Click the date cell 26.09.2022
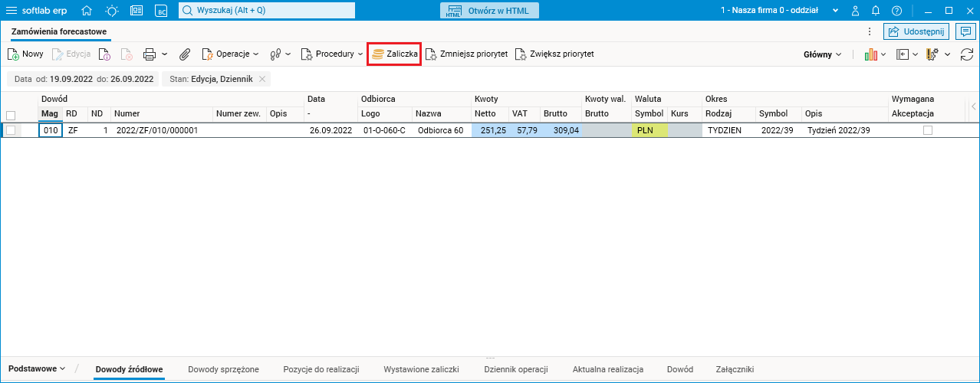 click(x=331, y=130)
